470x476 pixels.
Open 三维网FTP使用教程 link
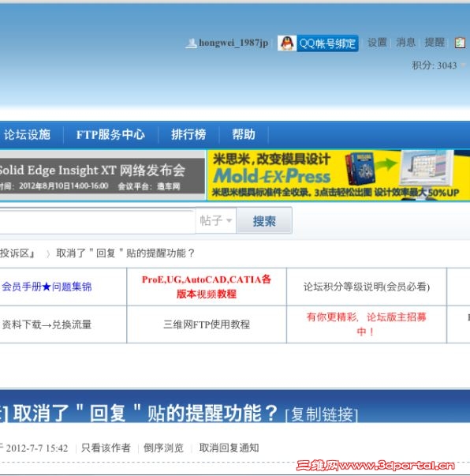click(x=207, y=324)
